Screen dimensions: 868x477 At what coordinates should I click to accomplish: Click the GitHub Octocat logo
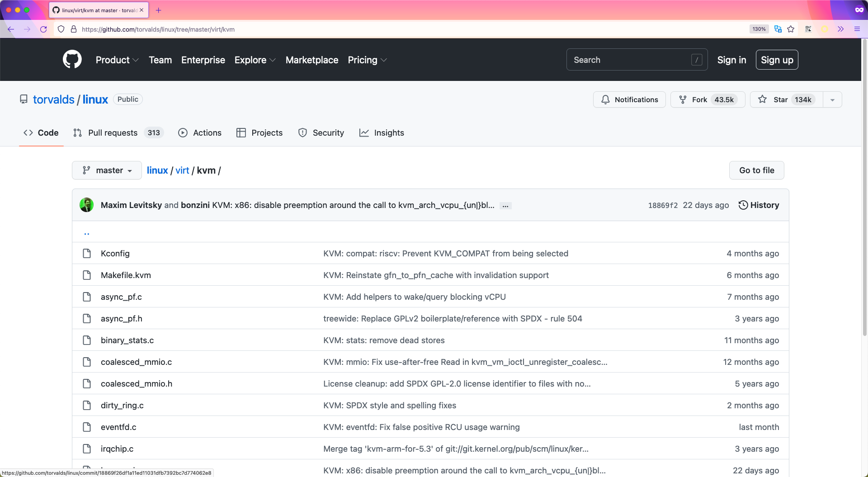pyautogui.click(x=72, y=60)
